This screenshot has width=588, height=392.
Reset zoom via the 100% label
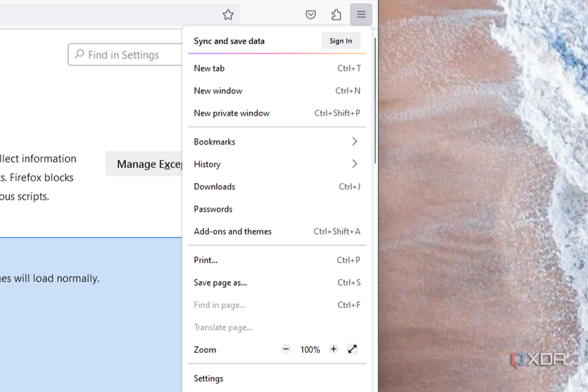(x=310, y=350)
